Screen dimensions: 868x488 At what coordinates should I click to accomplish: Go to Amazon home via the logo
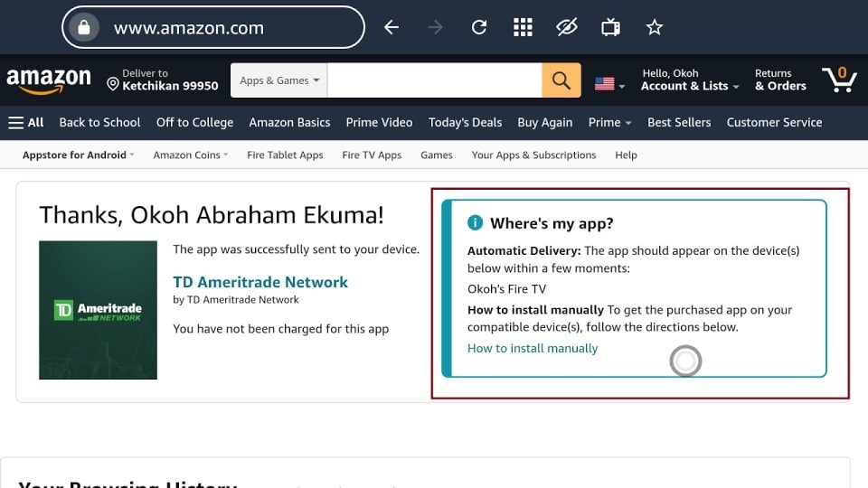point(49,80)
